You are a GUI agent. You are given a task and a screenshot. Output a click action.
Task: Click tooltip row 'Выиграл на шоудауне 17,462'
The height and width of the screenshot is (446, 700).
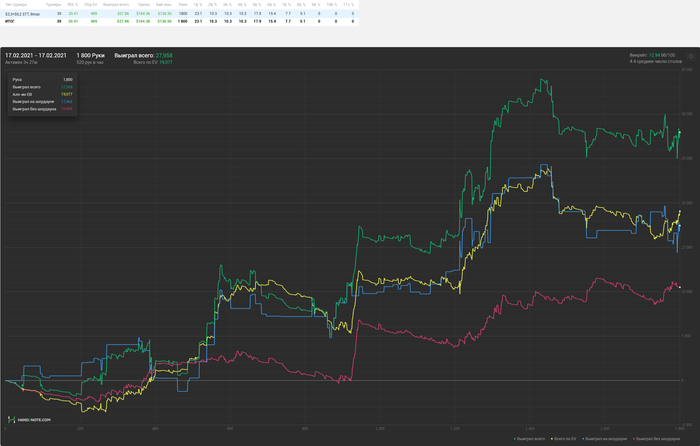42,101
